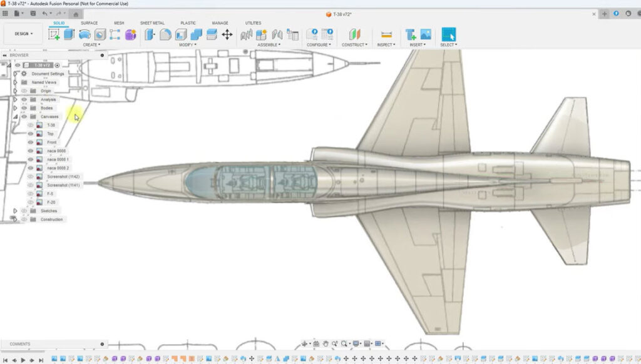Select the Insert canvas icon in Insert panel
This screenshot has height=364, width=641.
click(x=426, y=34)
